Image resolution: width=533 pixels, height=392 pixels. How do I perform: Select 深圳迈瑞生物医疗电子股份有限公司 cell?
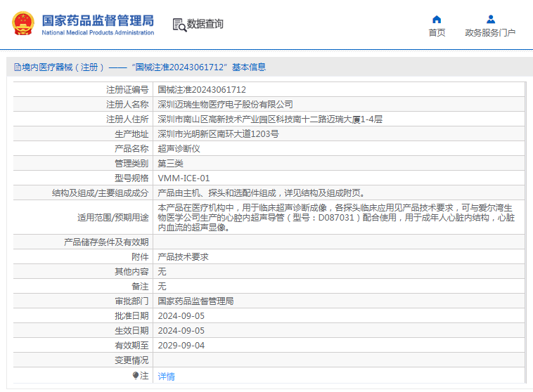pos(338,104)
